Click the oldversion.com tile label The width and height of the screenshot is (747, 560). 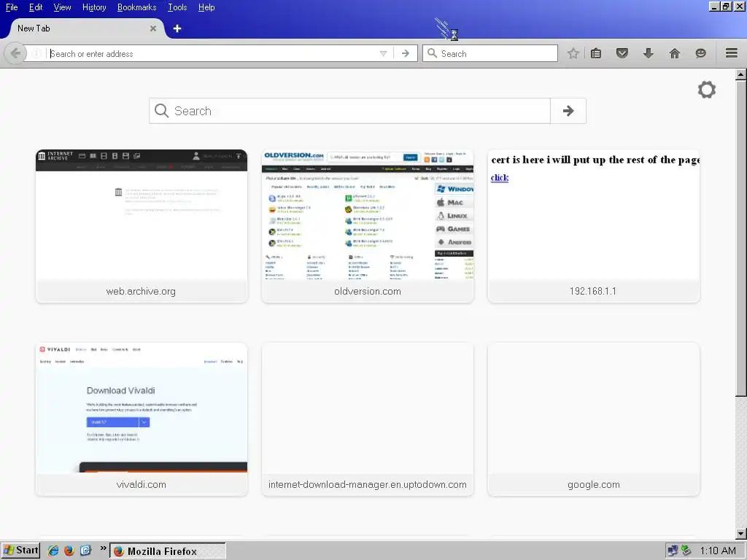click(368, 291)
